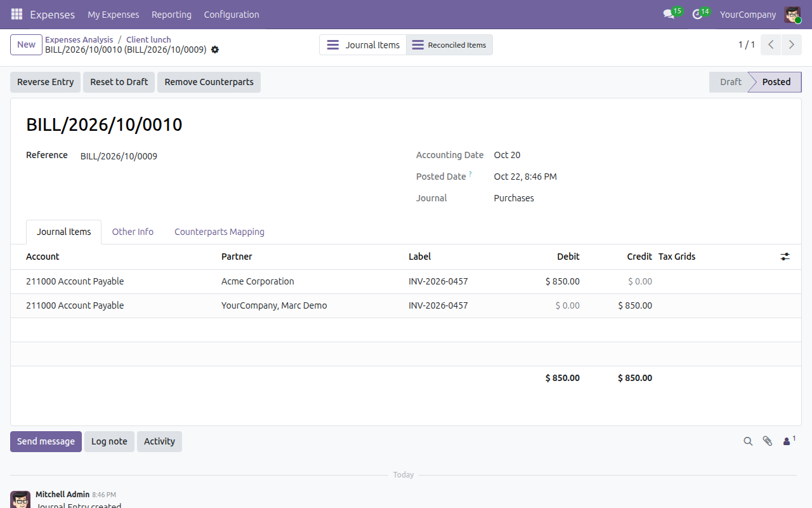Click the Partner column header

(x=237, y=257)
